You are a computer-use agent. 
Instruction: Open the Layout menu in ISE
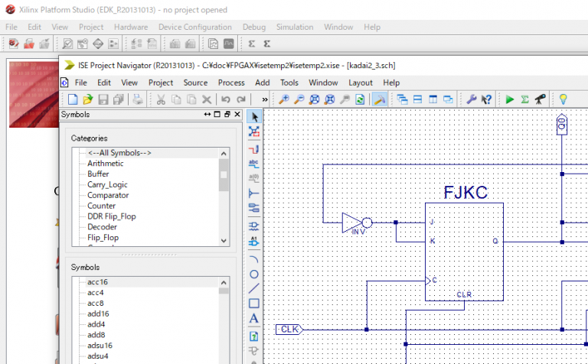click(360, 83)
